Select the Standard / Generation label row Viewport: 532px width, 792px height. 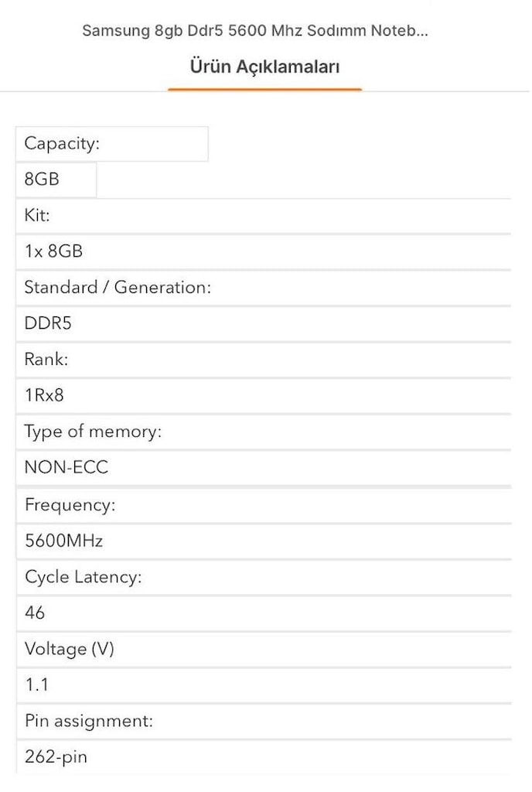[x=264, y=288]
